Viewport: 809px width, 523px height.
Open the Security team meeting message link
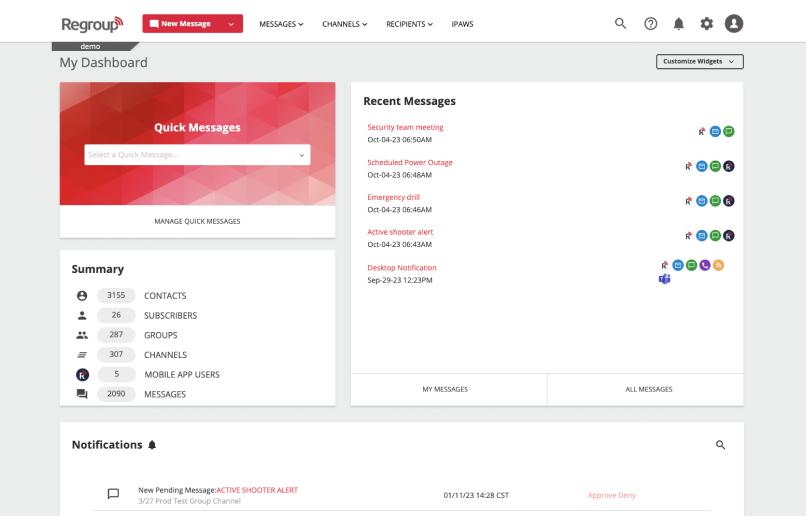click(x=405, y=127)
